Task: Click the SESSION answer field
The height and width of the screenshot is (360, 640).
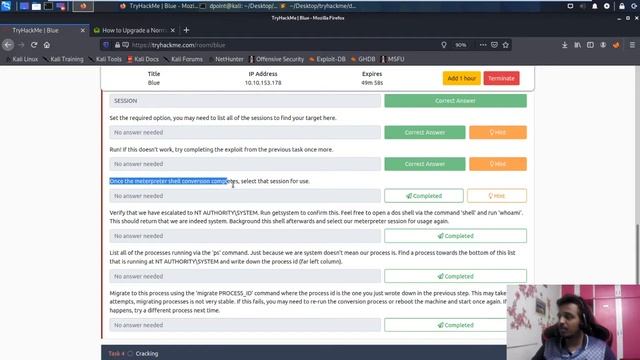Action: (245, 101)
